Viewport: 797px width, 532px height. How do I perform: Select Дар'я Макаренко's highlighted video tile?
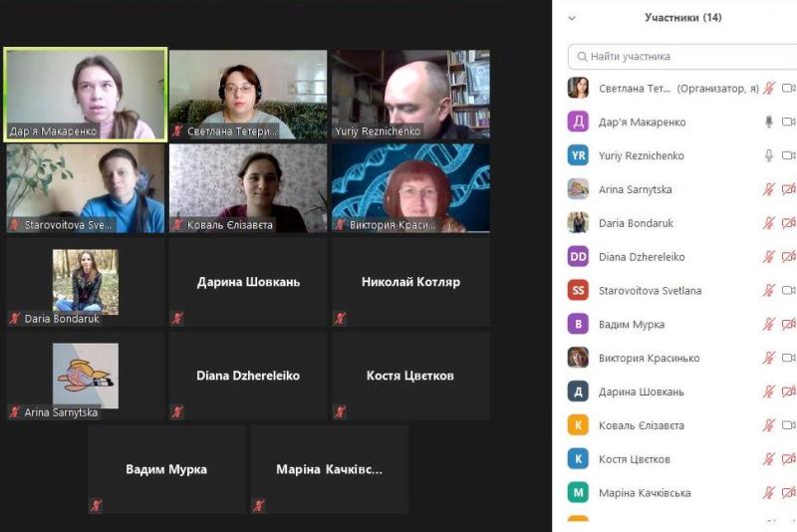coord(86,94)
